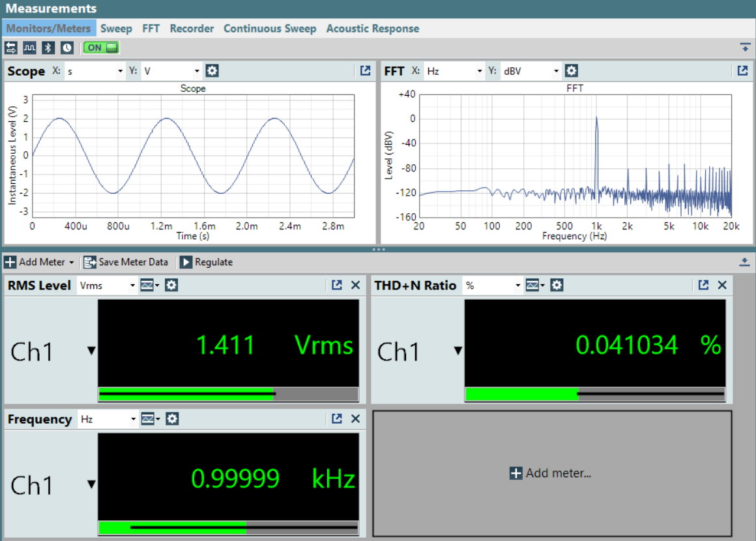This screenshot has height=541, width=756.
Task: Expand Ch1 channel selector in Frequency meter
Action: 91,484
